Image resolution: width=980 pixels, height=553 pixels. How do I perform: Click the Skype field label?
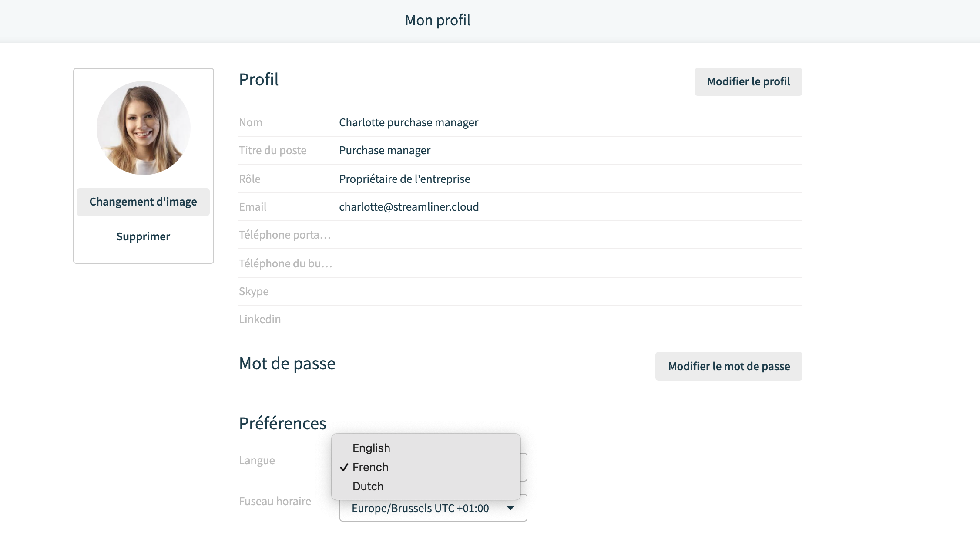pyautogui.click(x=254, y=291)
